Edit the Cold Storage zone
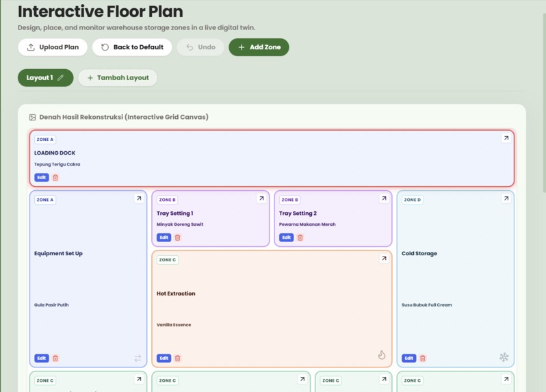 click(408, 358)
